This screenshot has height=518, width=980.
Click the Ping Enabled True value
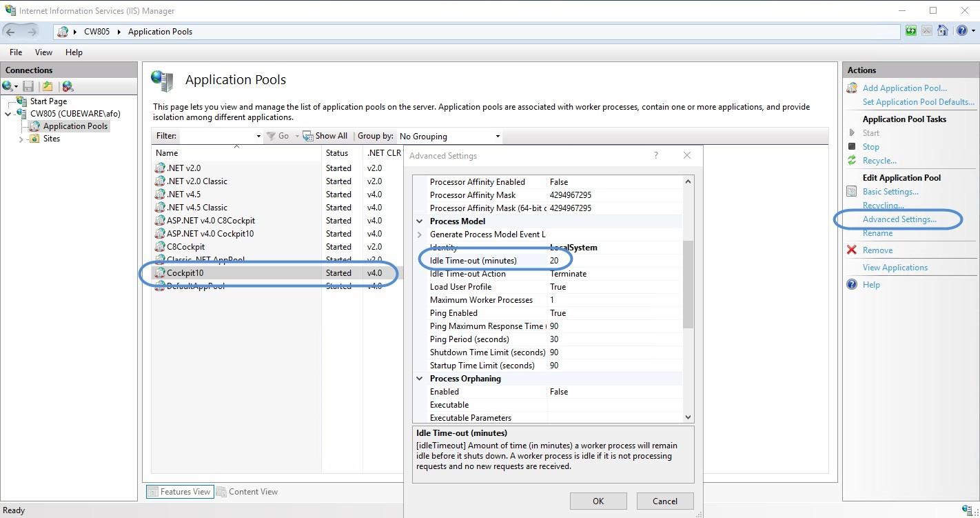[x=558, y=313]
